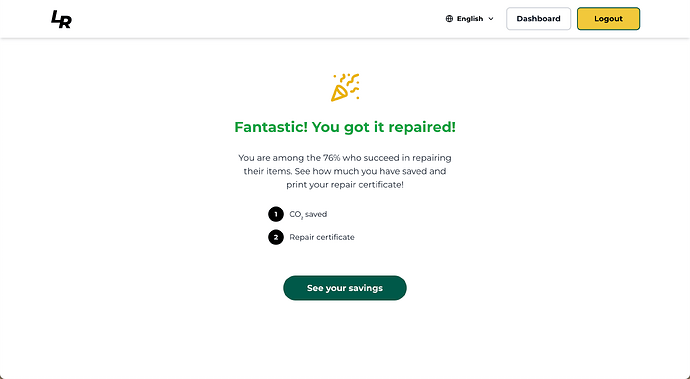Log out using the yellow Logout button
690x379 pixels.
tap(608, 18)
